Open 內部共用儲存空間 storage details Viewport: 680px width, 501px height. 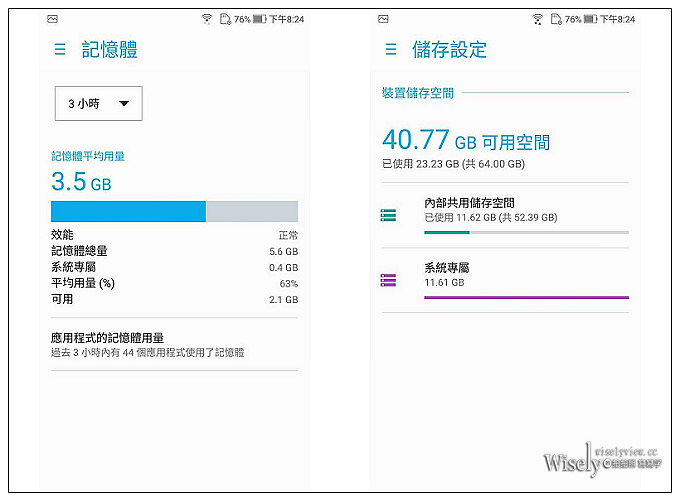tap(505, 215)
